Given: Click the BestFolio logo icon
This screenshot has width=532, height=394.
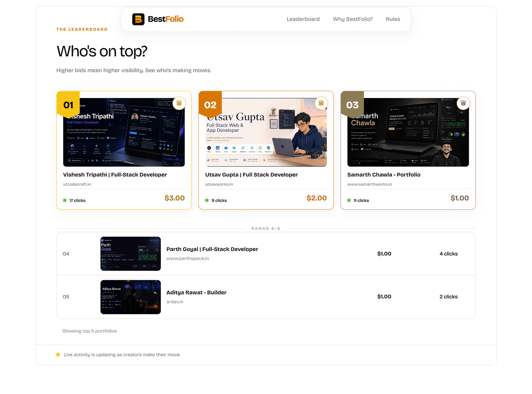Looking at the screenshot, I should coord(138,19).
